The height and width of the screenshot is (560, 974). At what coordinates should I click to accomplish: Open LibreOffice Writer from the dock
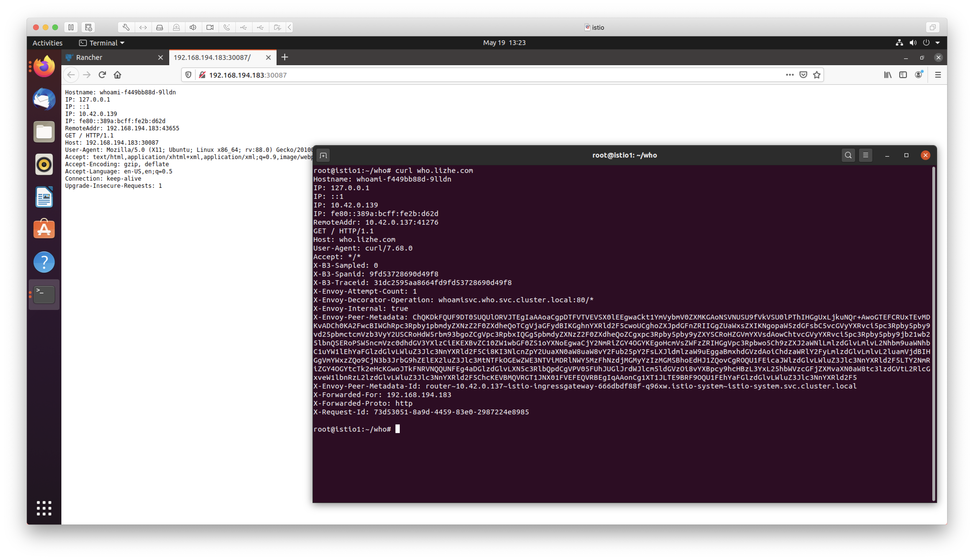(x=44, y=197)
